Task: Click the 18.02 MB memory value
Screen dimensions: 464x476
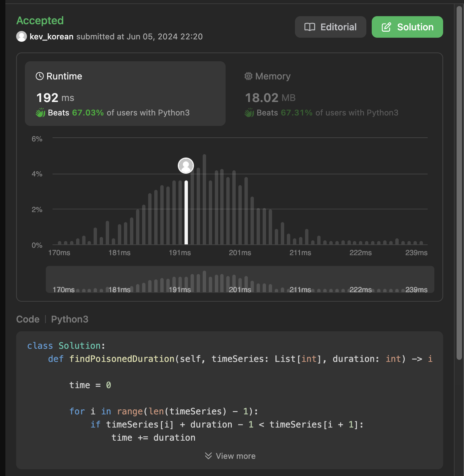Action: click(x=270, y=98)
